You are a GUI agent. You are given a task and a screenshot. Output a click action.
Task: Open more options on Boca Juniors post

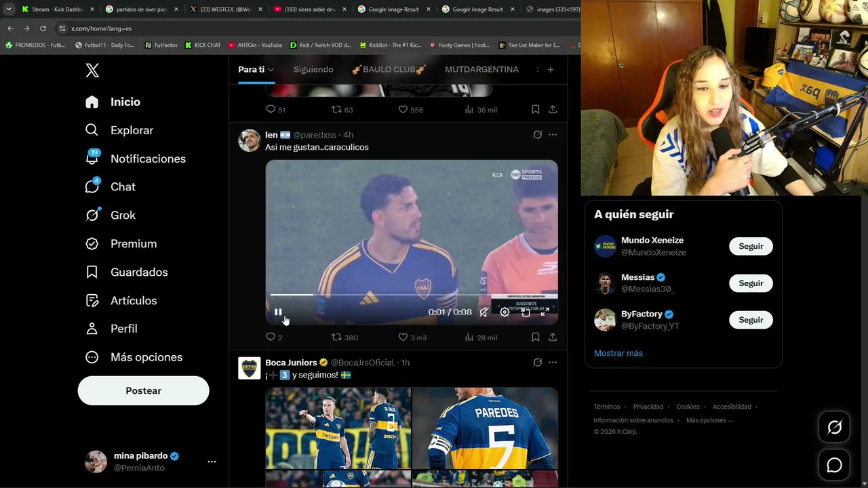click(x=553, y=363)
